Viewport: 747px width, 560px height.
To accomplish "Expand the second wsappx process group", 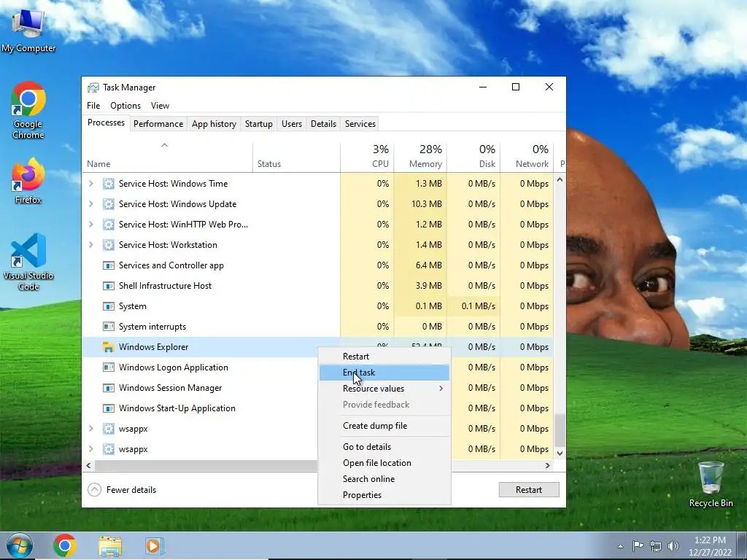I will [91, 449].
